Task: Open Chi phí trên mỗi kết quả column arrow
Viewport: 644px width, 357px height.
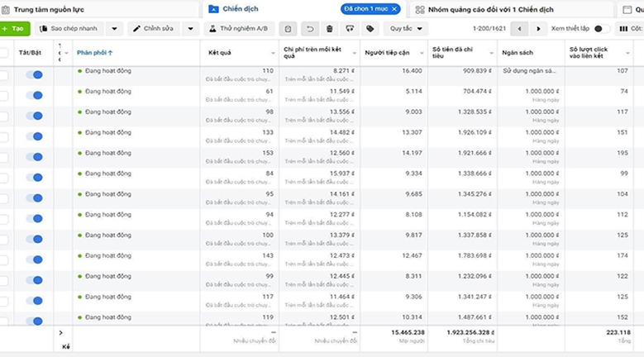Action: 355,53
